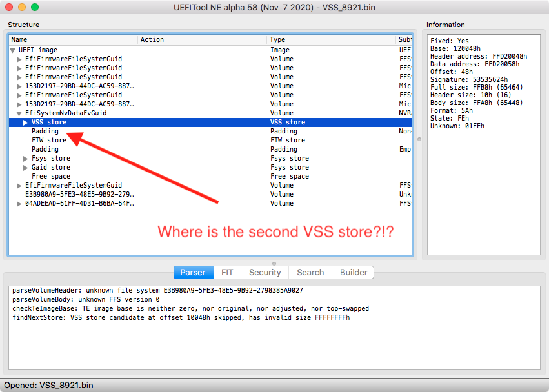Select the UEFI image row

[x=210, y=50]
